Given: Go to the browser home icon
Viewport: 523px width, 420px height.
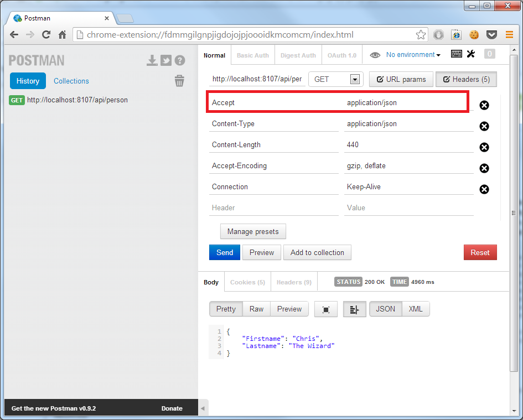Looking at the screenshot, I should pyautogui.click(x=62, y=35).
